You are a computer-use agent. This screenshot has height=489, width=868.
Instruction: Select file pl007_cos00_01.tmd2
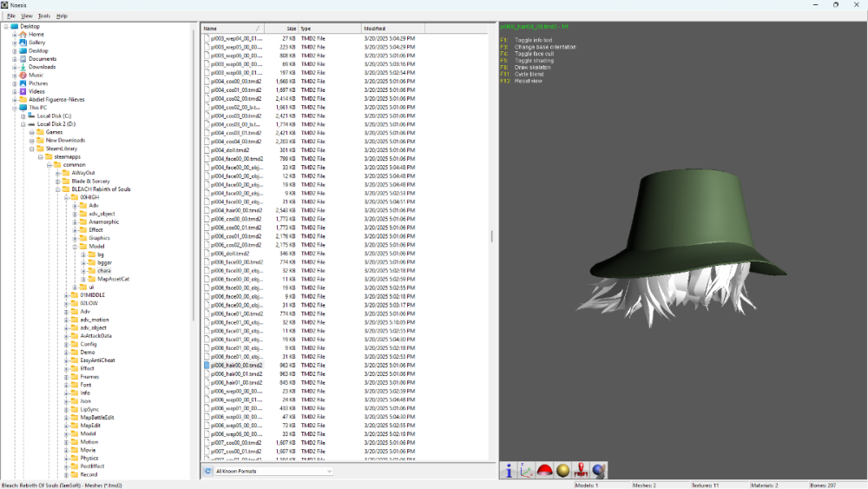(236, 452)
